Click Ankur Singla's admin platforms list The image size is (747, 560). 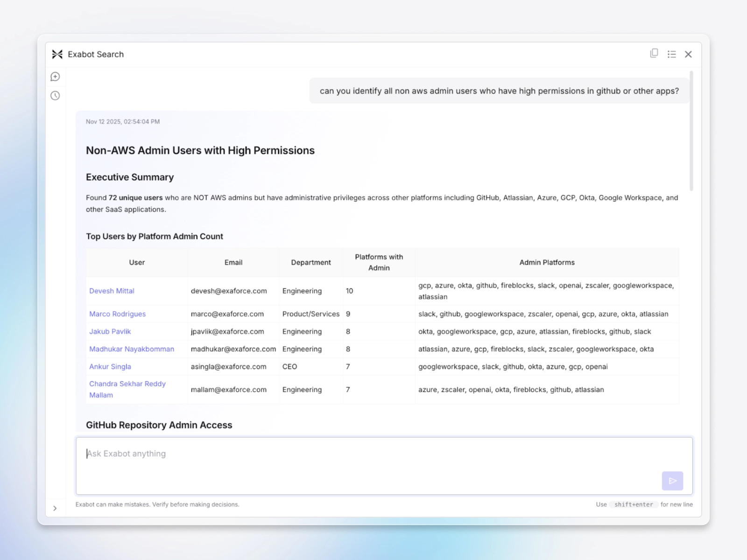point(513,367)
